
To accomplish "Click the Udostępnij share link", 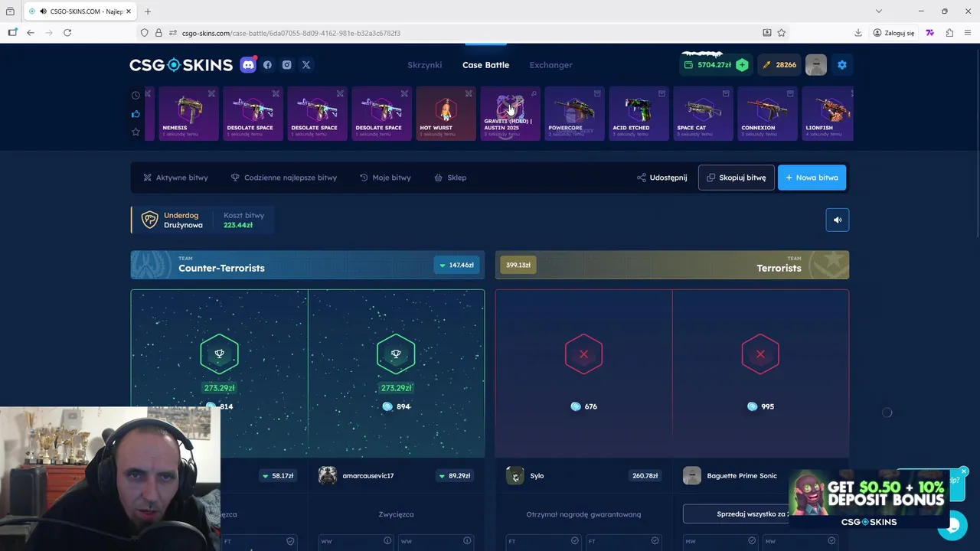I will [x=661, y=178].
